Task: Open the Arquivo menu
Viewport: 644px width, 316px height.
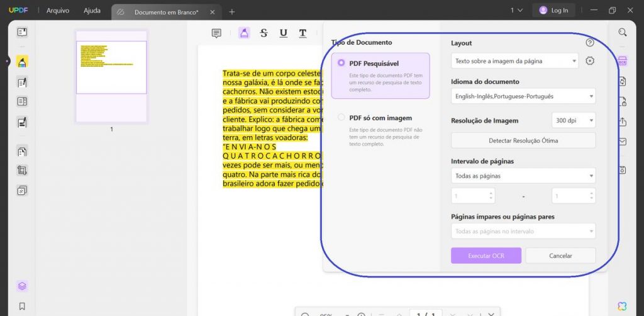Action: pos(58,11)
